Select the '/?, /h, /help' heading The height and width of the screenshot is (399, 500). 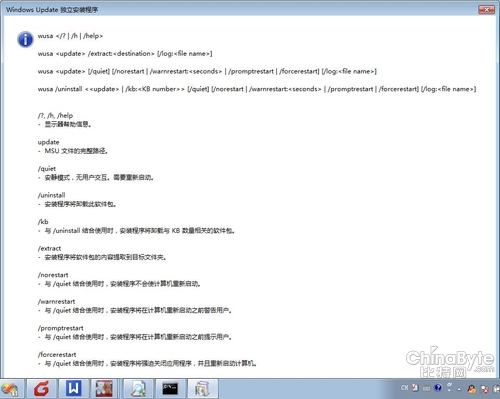click(55, 116)
